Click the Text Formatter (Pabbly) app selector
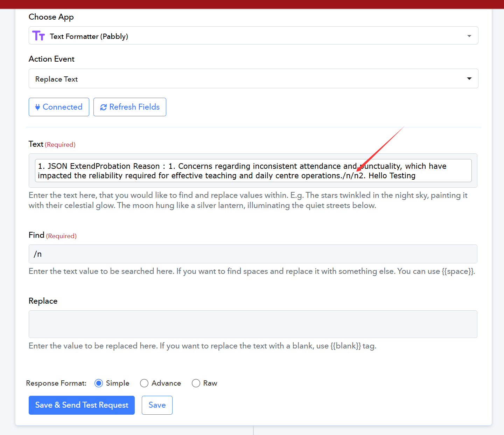The height and width of the screenshot is (435, 504). [245, 36]
